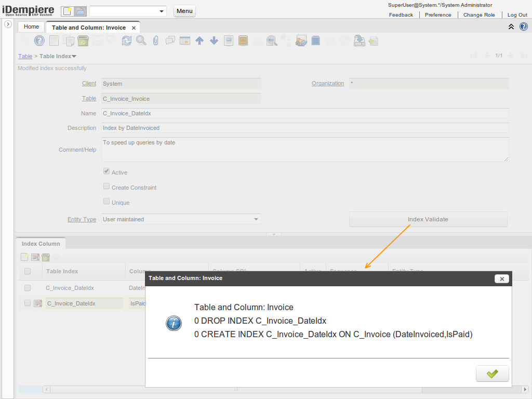Open the Chat icon in toolbar

(170, 41)
